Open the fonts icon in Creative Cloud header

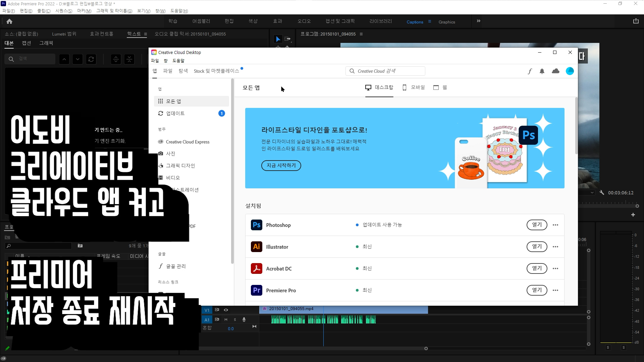(x=530, y=71)
